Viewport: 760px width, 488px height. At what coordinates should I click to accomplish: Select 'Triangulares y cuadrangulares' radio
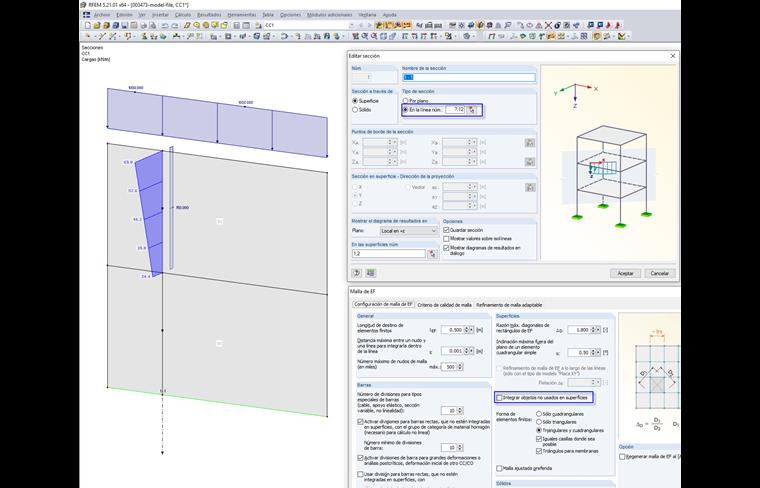click(x=539, y=430)
